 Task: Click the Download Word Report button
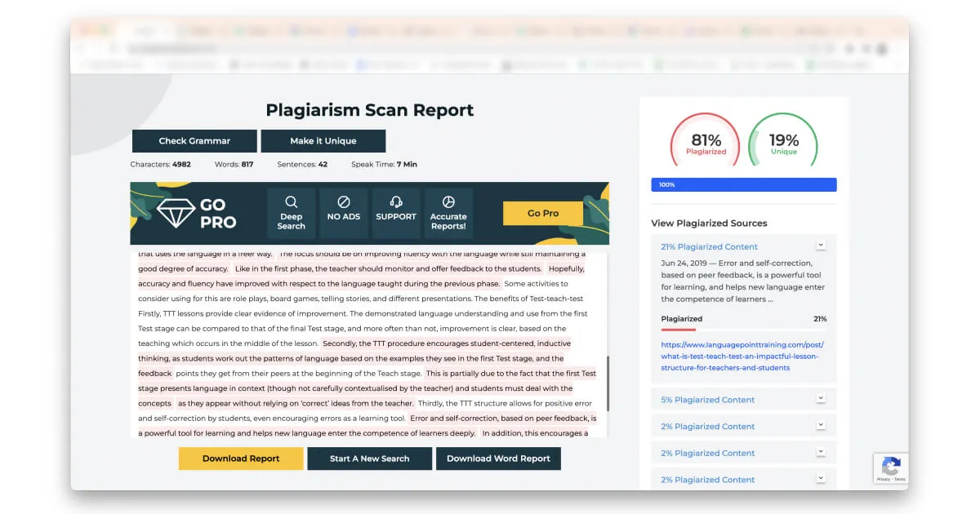[498, 459]
